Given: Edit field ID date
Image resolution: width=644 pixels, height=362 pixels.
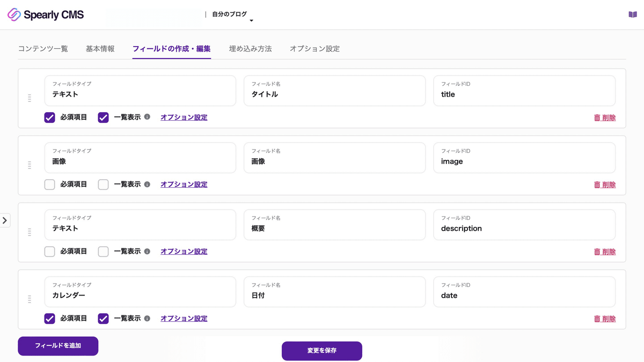Looking at the screenshot, I should pos(524,292).
